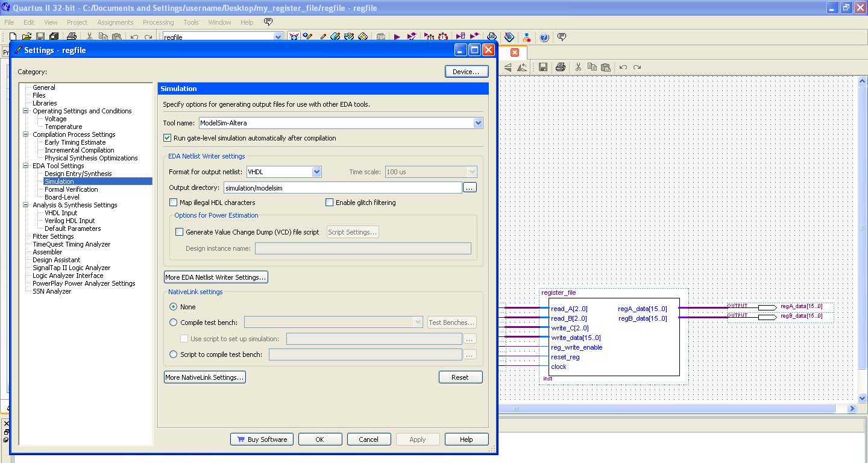Viewport: 868px width, 463px height.
Task: Click the Redo icon in schematic editor toolbar
Action: click(637, 67)
